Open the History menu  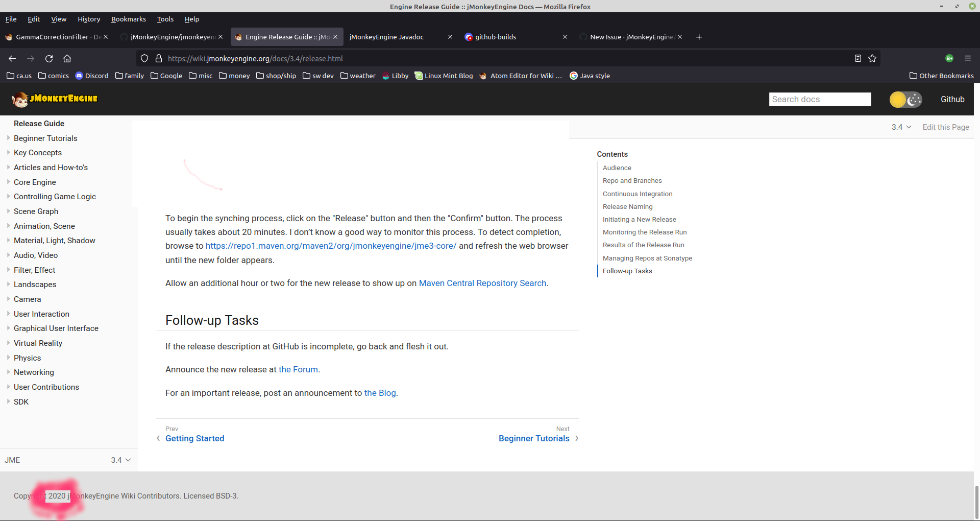pyautogui.click(x=89, y=19)
